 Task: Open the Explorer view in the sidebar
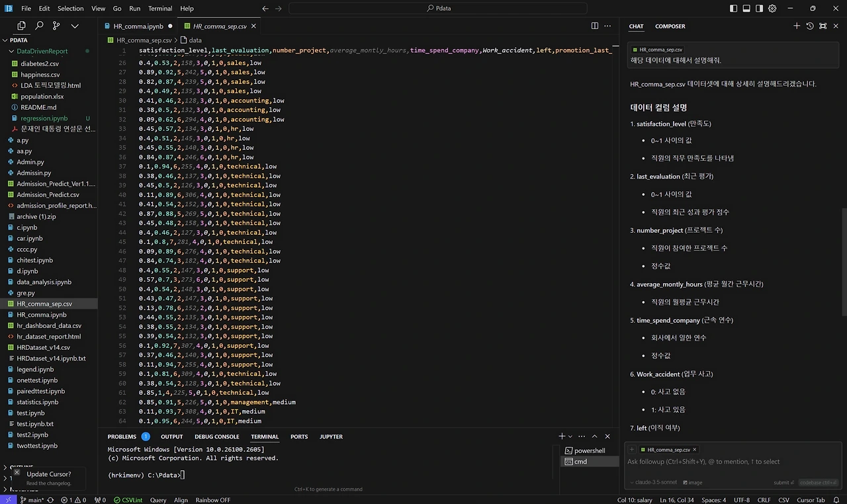pyautogui.click(x=21, y=26)
